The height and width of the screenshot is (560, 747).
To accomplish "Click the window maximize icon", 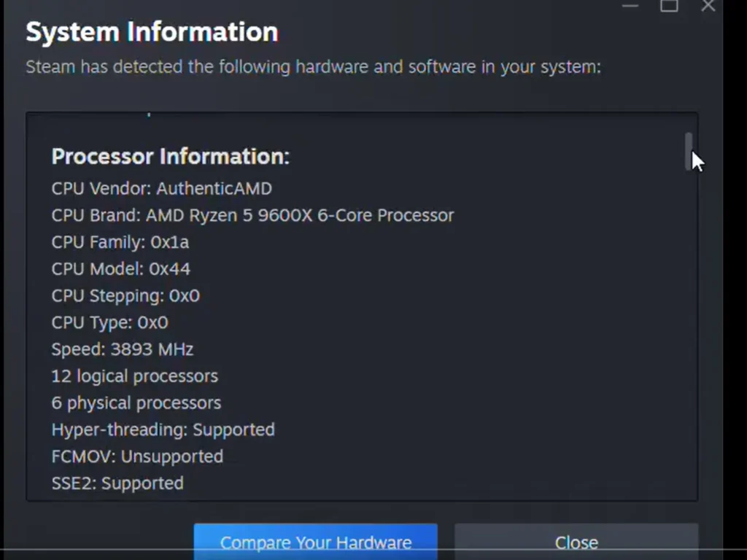I will (669, 7).
